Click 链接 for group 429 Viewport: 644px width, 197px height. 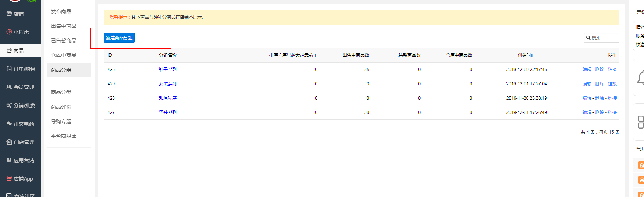[612, 84]
